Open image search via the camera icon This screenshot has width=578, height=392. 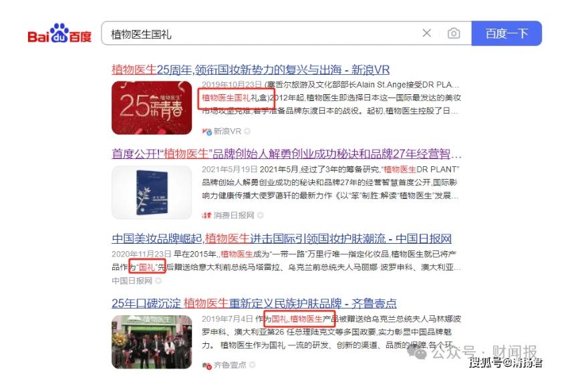(454, 33)
